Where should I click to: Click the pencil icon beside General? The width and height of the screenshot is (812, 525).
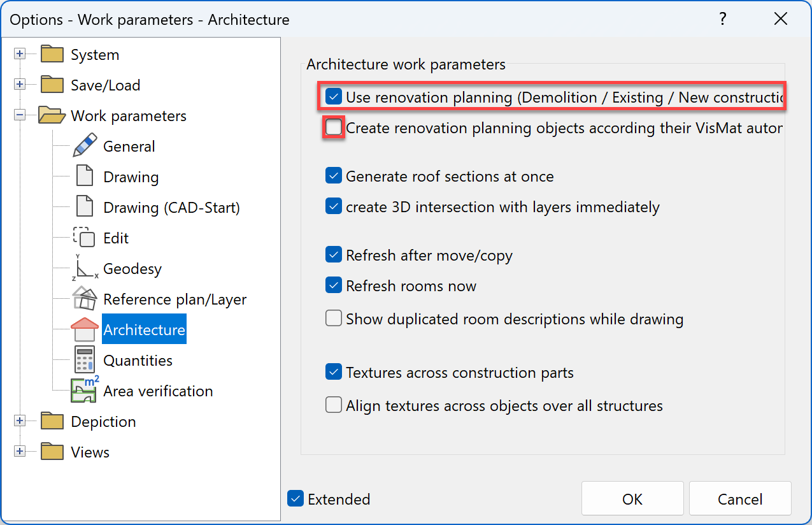(85, 146)
